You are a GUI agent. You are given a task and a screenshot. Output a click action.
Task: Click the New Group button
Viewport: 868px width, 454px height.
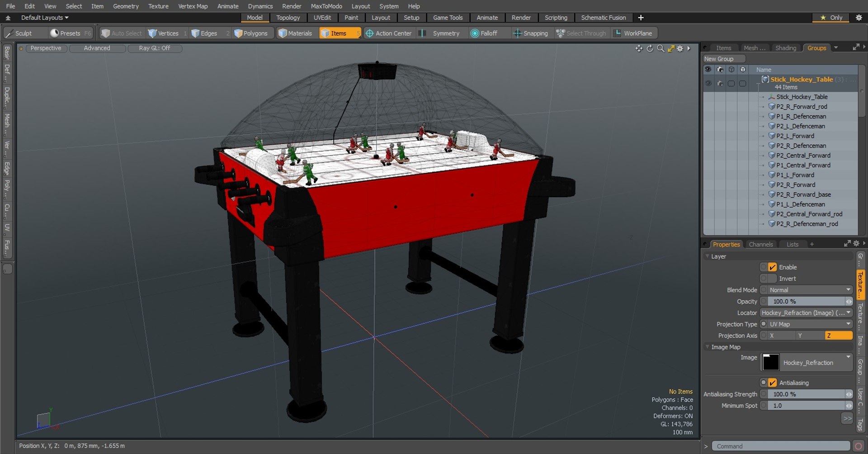[x=724, y=59]
